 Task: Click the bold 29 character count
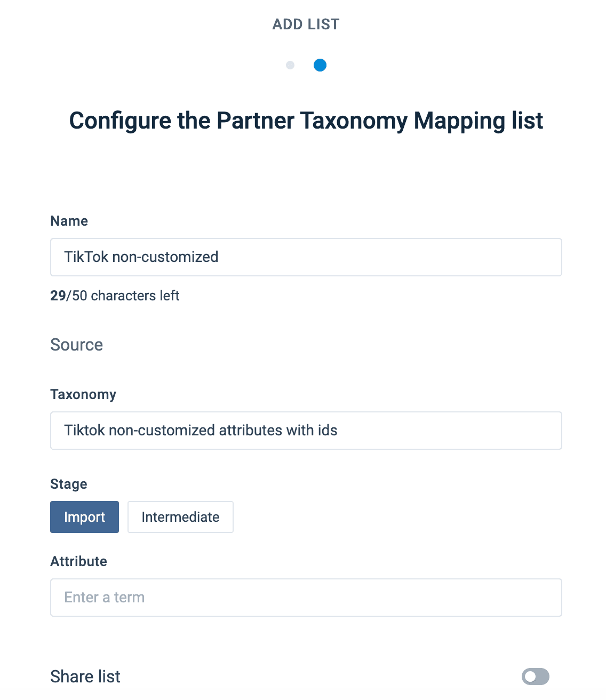coord(58,296)
